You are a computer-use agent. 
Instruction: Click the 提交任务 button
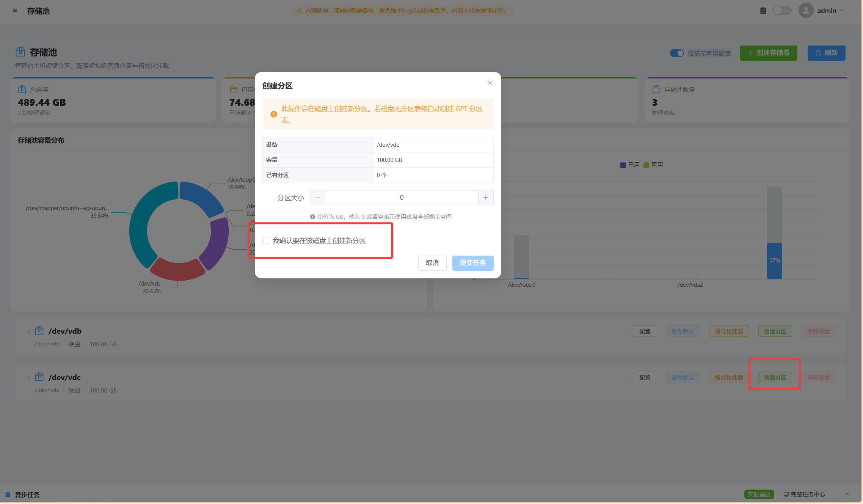[473, 263]
